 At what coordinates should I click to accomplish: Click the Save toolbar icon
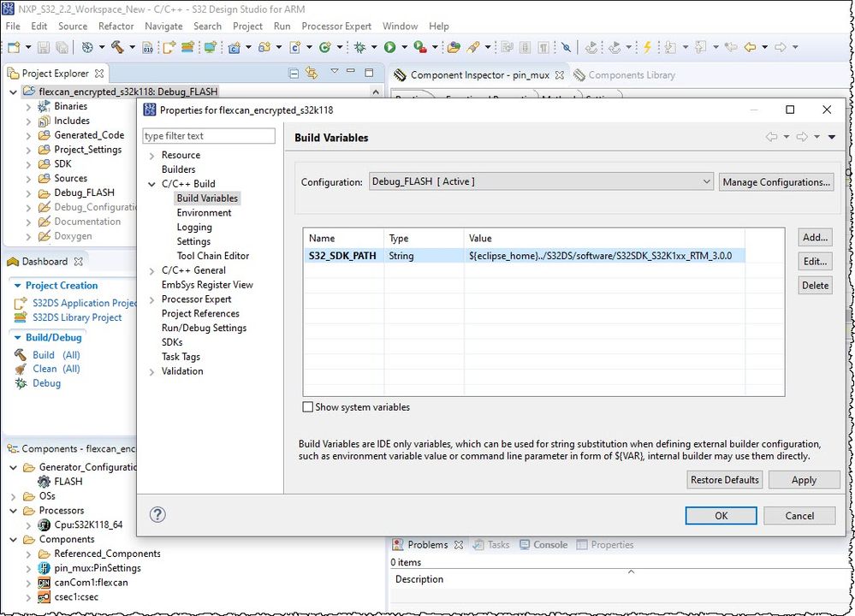(44, 47)
